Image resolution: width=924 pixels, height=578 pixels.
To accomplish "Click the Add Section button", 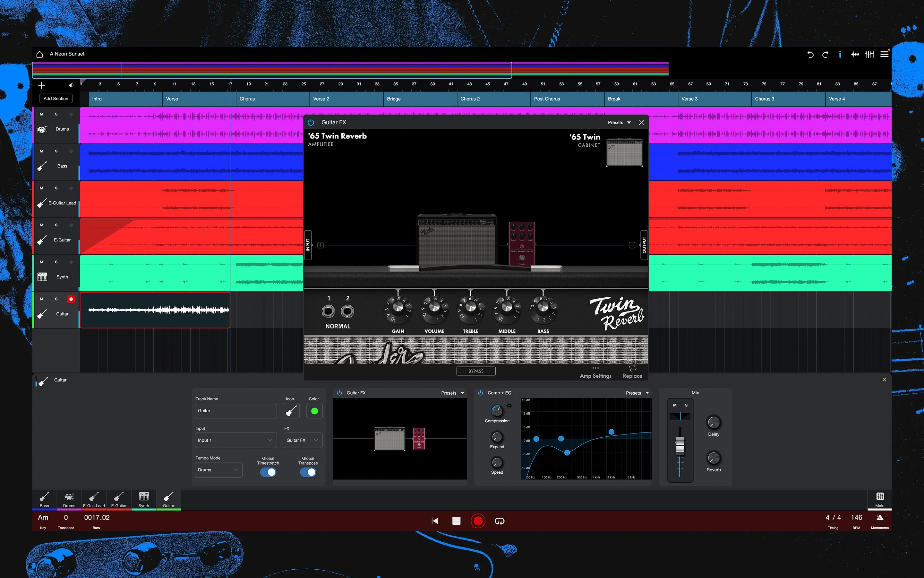I will 56,99.
